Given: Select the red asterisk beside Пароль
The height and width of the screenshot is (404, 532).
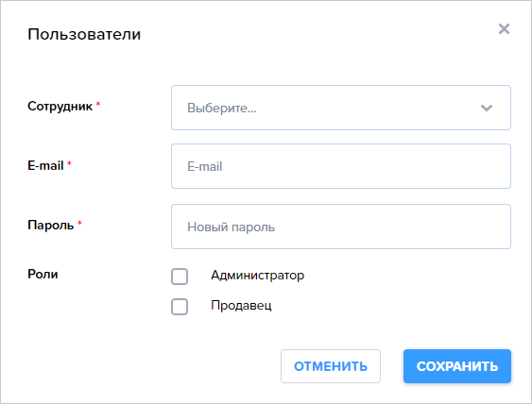Looking at the screenshot, I should [x=79, y=223].
